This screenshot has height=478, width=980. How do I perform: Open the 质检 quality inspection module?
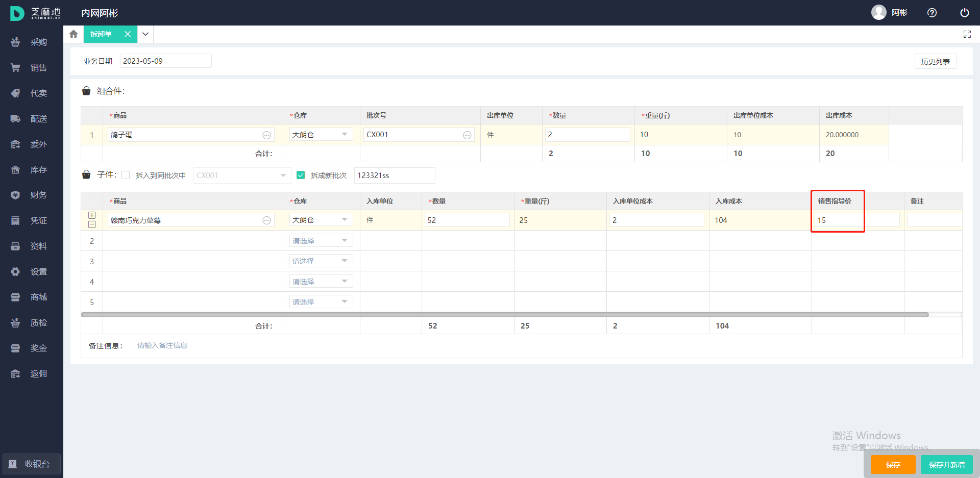31,323
